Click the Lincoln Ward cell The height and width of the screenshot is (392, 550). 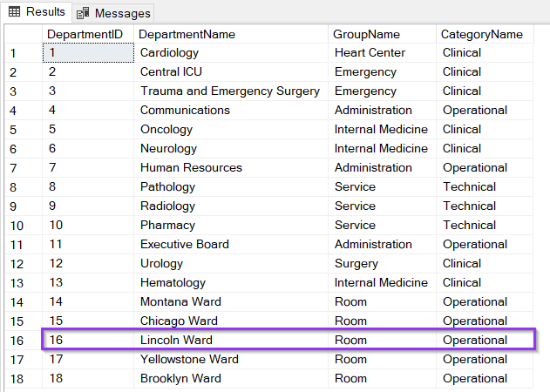point(231,340)
